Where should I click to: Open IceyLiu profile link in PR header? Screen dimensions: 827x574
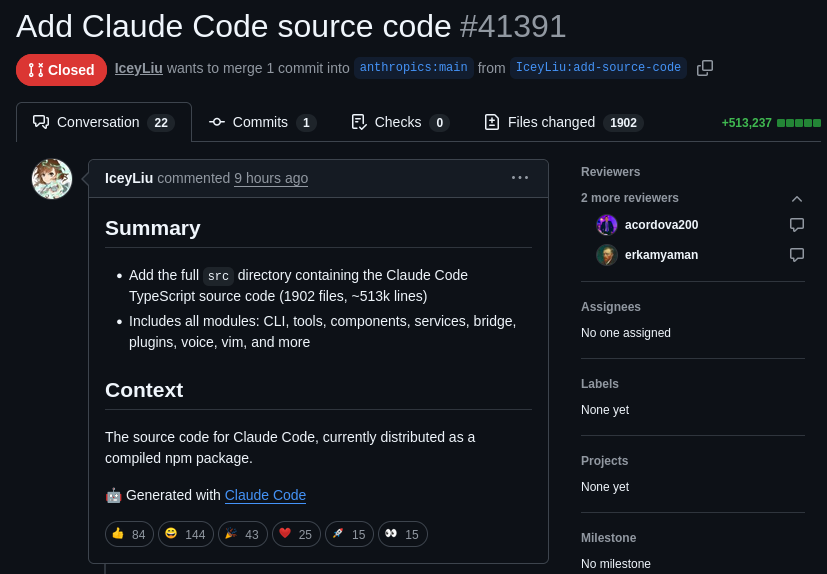139,69
